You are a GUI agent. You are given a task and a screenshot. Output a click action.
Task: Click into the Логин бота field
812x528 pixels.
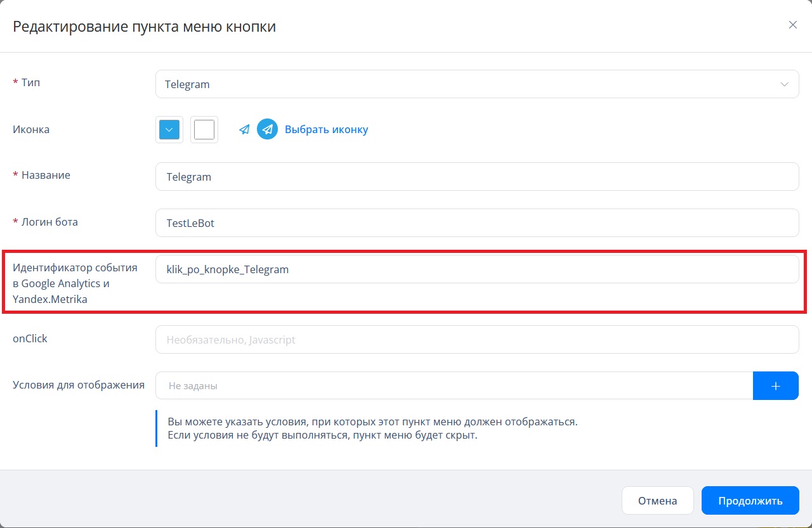pyautogui.click(x=476, y=223)
